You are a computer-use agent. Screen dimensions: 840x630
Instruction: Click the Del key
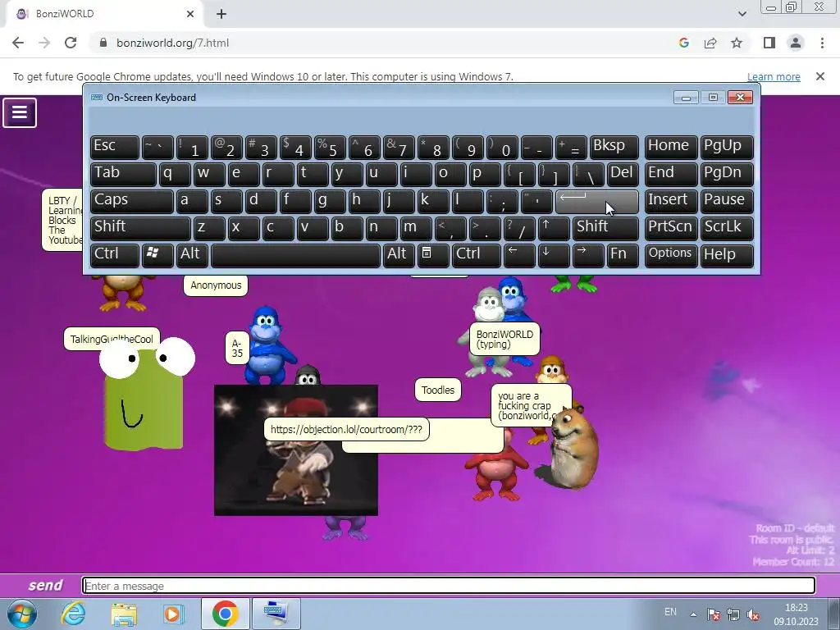(x=623, y=174)
